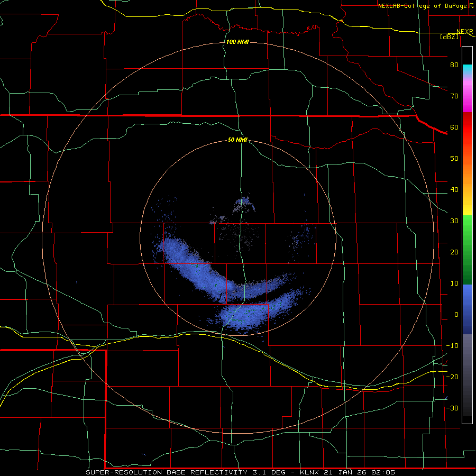Screen dimensions: 476x476
Task: Click the 50 NMI range ring label
Action: [x=237, y=140]
